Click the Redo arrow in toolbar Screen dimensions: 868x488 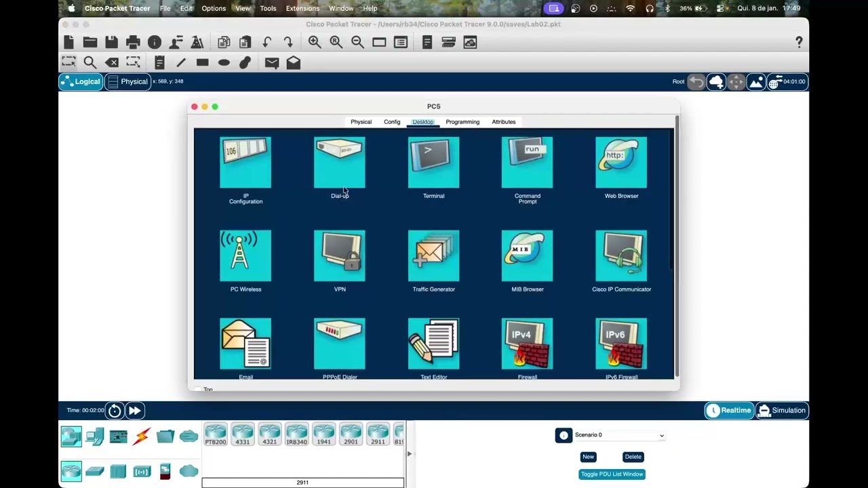(x=288, y=42)
